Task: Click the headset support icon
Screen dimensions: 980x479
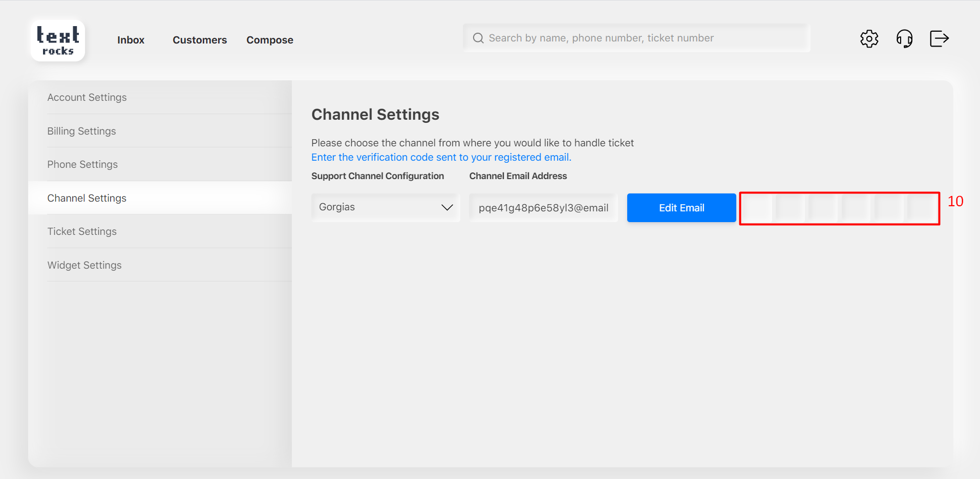Action: [904, 38]
